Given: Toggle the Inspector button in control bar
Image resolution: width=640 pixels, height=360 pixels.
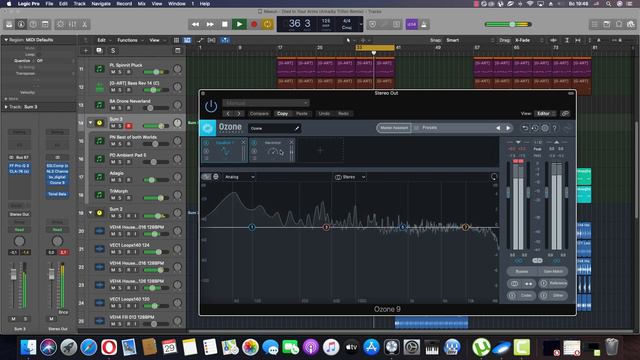Looking at the screenshot, I should click(x=21, y=24).
